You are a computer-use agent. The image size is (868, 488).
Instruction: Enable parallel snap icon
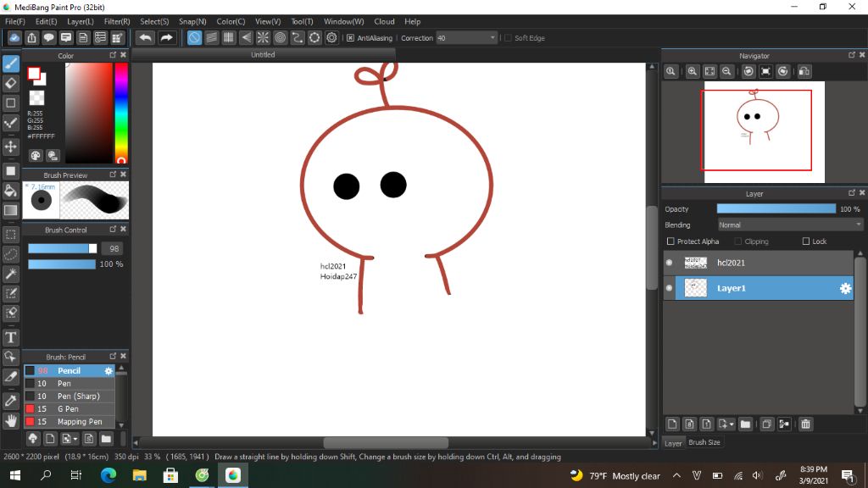(211, 37)
